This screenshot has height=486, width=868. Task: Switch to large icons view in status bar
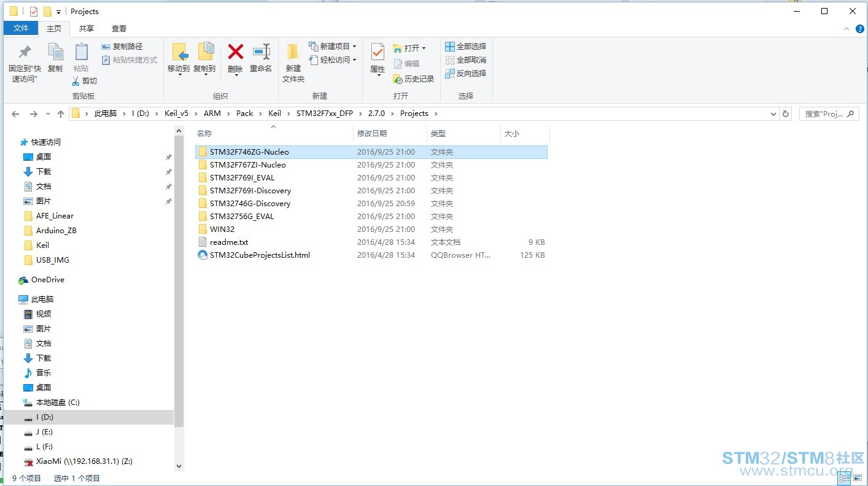858,478
